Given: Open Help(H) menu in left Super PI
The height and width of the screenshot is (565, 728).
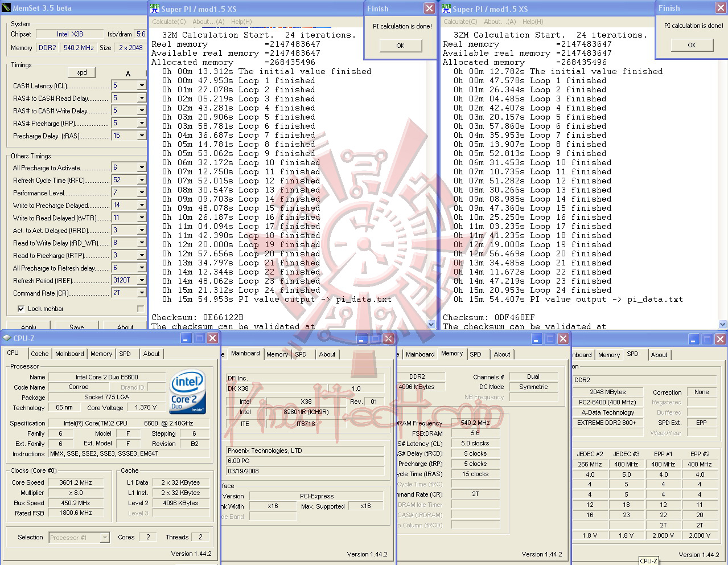Looking at the screenshot, I should [241, 22].
